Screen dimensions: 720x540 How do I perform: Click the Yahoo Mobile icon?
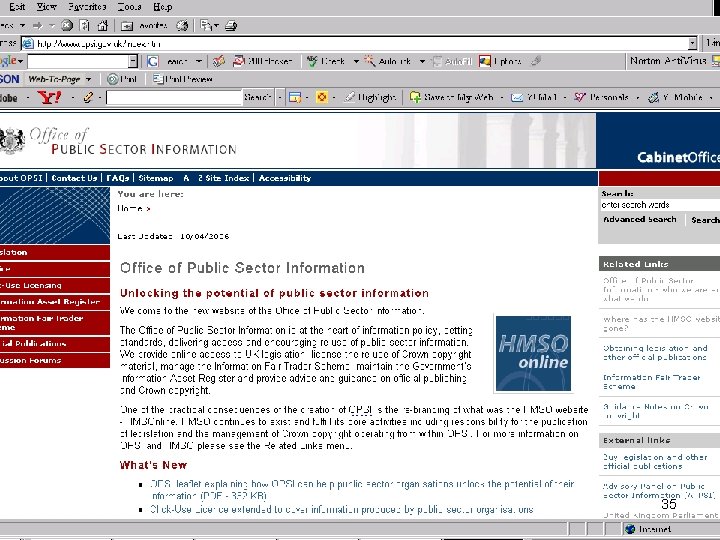[x=653, y=97]
